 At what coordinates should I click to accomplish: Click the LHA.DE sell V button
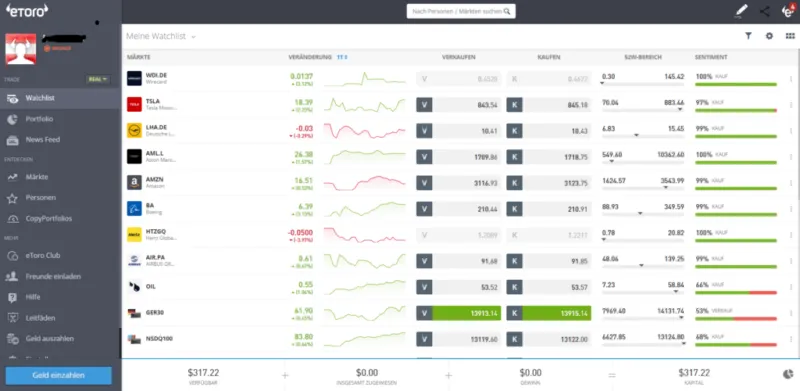424,131
